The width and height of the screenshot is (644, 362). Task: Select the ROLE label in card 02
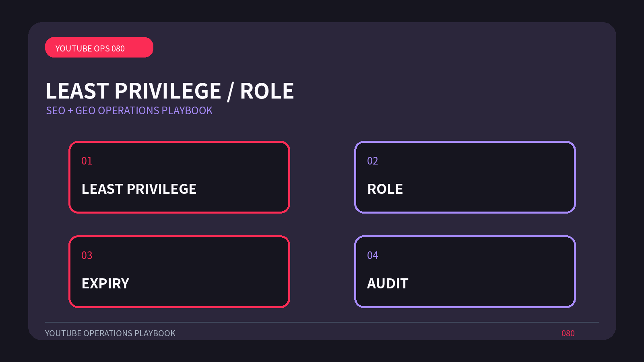[385, 189]
